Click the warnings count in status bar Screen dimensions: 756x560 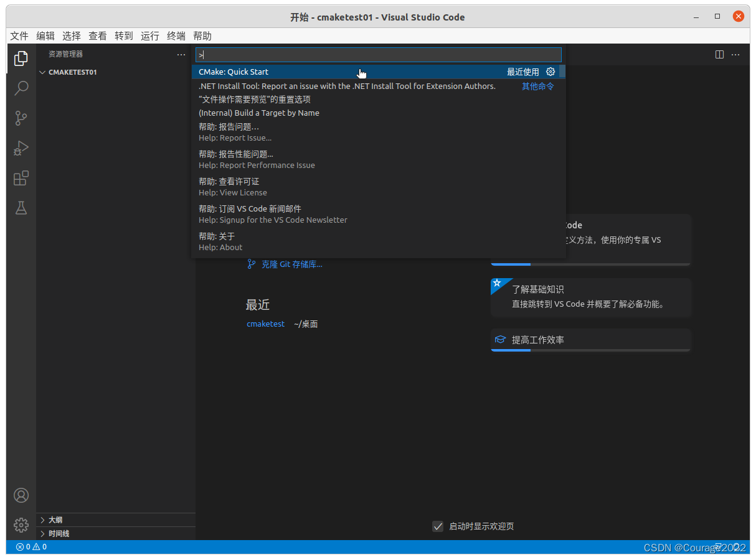[40, 547]
